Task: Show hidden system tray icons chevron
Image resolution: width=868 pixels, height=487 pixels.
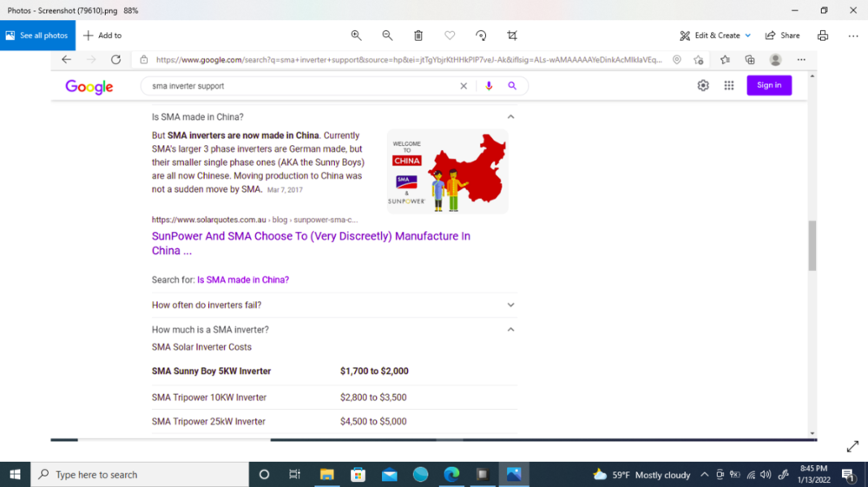Action: pyautogui.click(x=704, y=474)
